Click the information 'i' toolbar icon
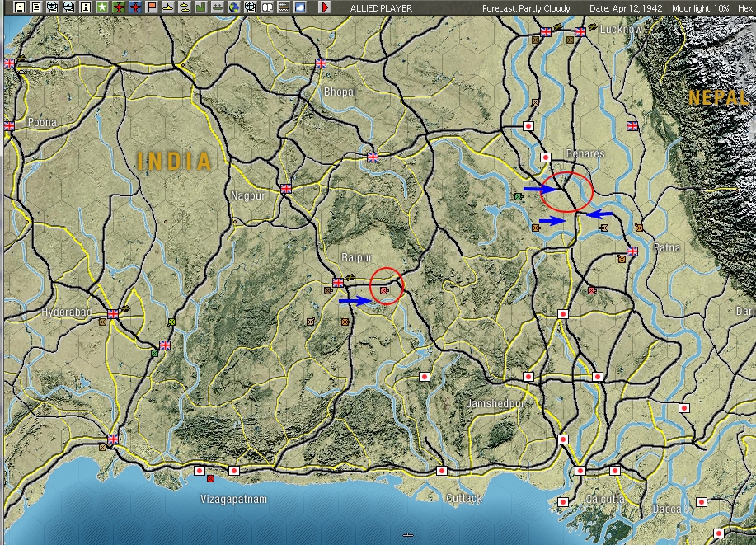The image size is (756, 545). (86, 7)
